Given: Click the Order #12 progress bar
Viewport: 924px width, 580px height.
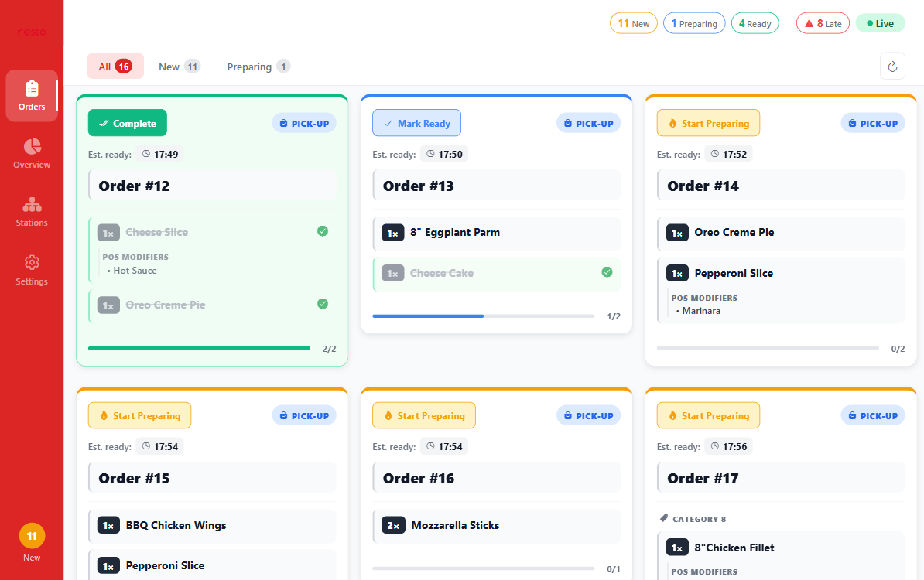Looking at the screenshot, I should tap(199, 349).
